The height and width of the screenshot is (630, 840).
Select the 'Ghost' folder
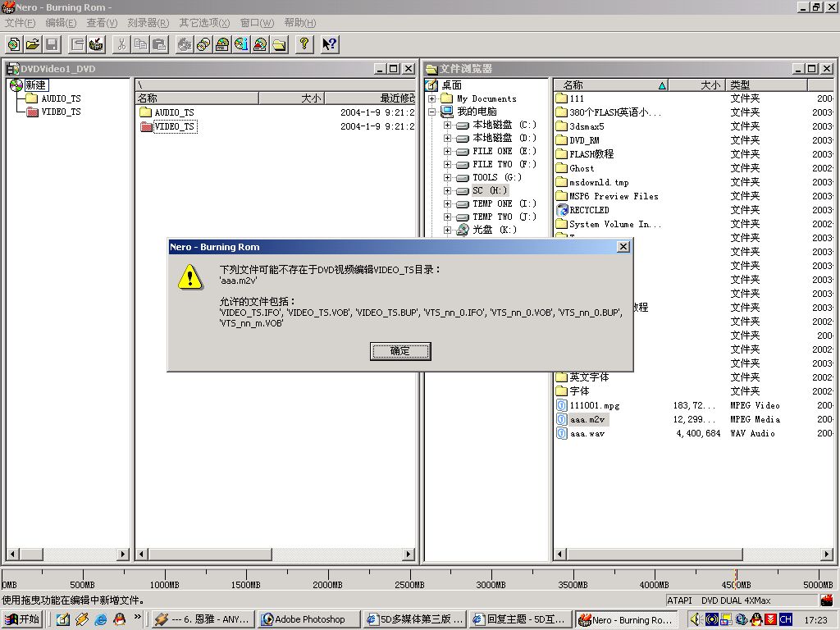575,168
